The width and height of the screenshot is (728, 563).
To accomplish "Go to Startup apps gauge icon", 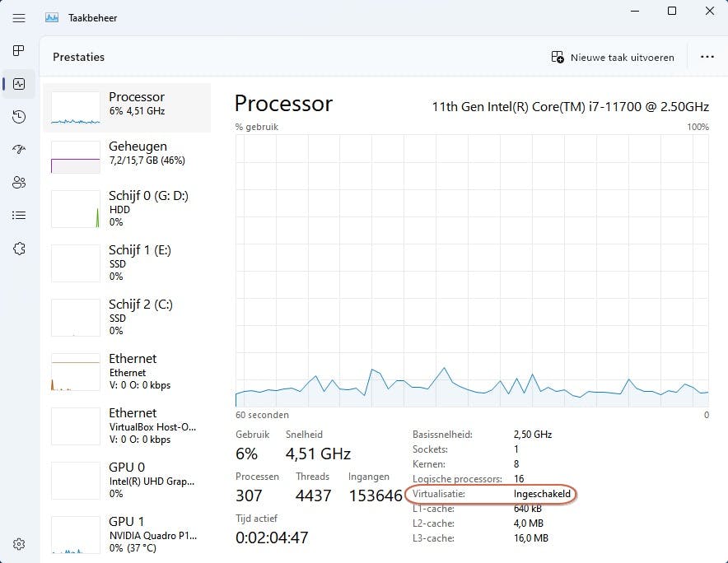I will point(19,150).
